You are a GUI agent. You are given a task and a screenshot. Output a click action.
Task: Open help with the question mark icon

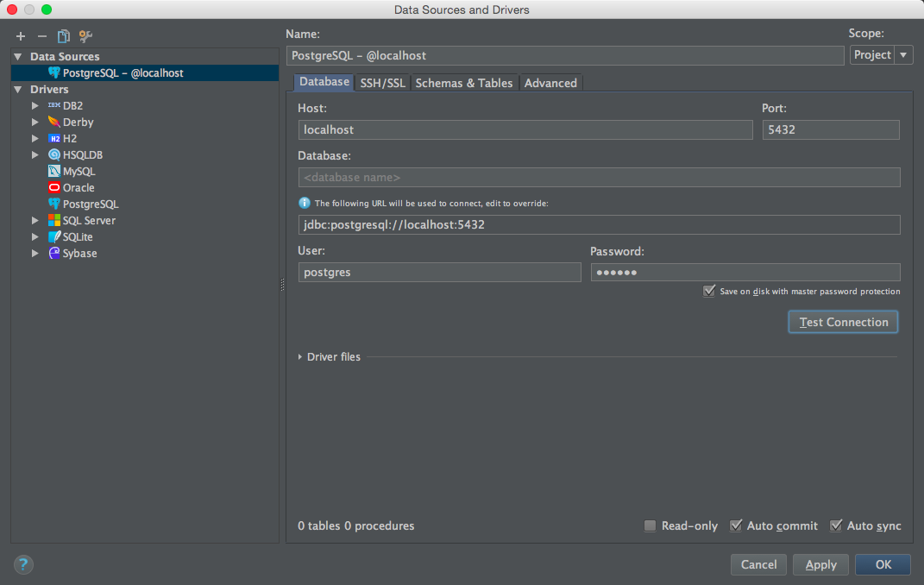[23, 564]
